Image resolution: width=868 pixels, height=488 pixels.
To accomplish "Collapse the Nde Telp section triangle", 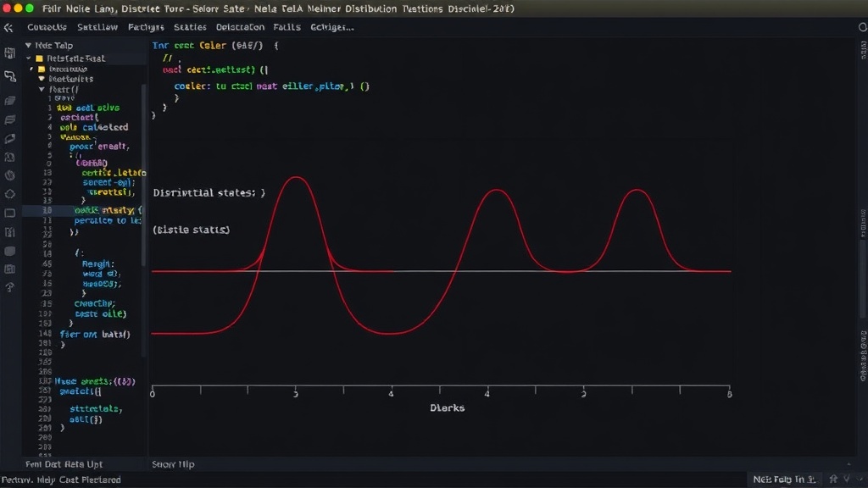I will click(x=28, y=46).
